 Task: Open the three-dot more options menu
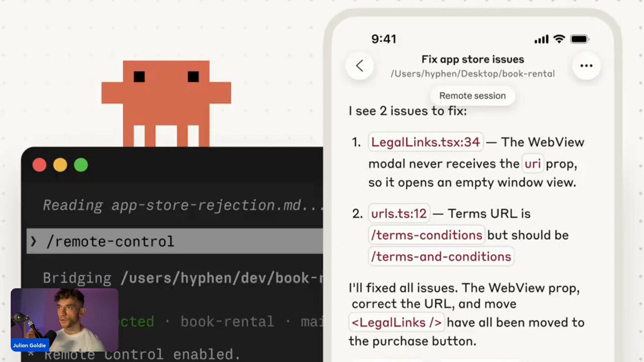click(x=586, y=66)
